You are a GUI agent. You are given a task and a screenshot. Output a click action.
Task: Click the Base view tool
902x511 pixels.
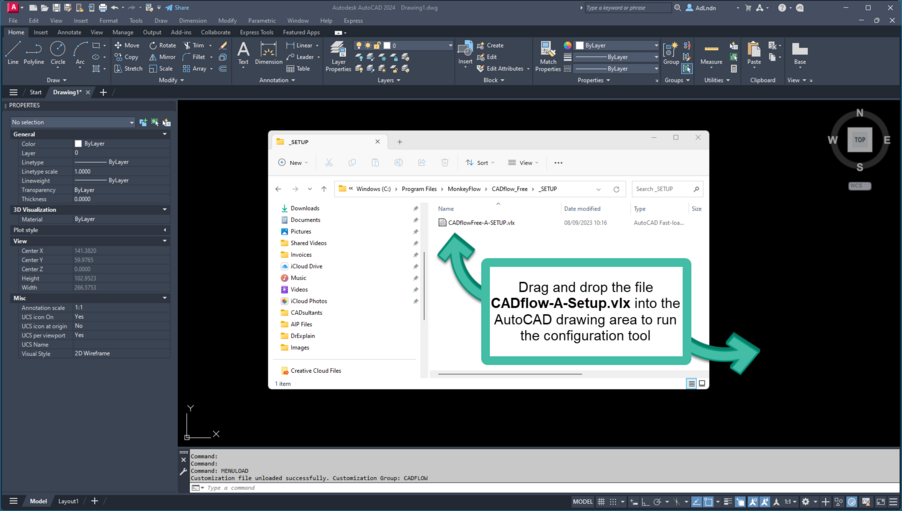pos(800,53)
